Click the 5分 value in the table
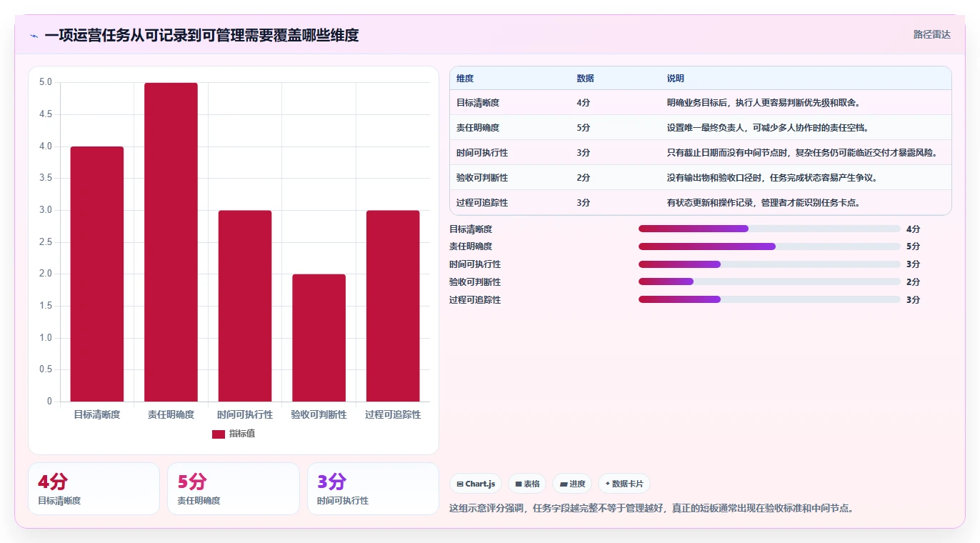Viewport: 980px width, 543px height. point(584,128)
